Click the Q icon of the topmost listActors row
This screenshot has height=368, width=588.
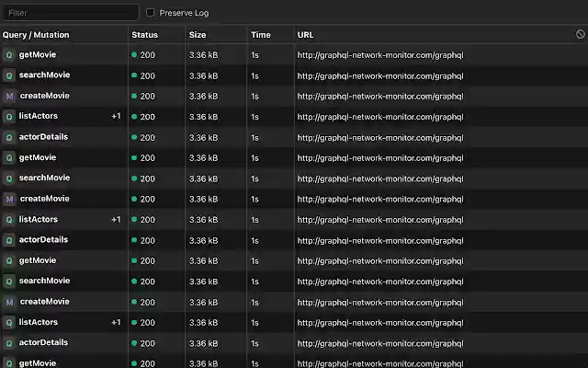9,117
